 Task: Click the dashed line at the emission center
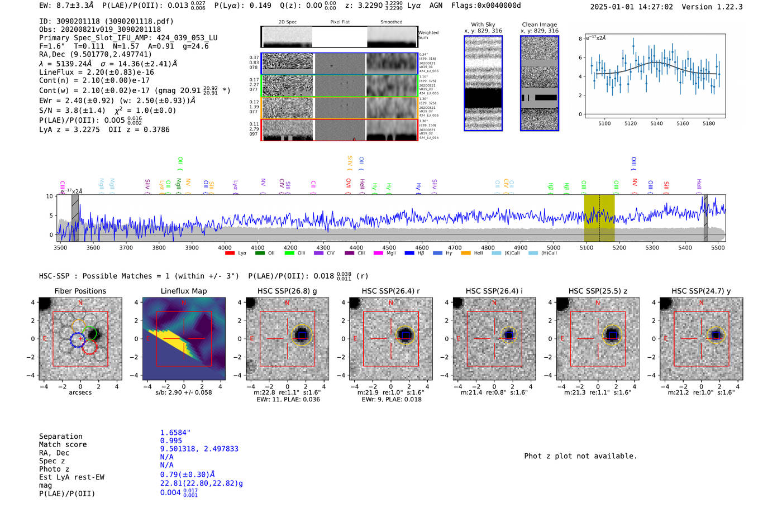599,218
